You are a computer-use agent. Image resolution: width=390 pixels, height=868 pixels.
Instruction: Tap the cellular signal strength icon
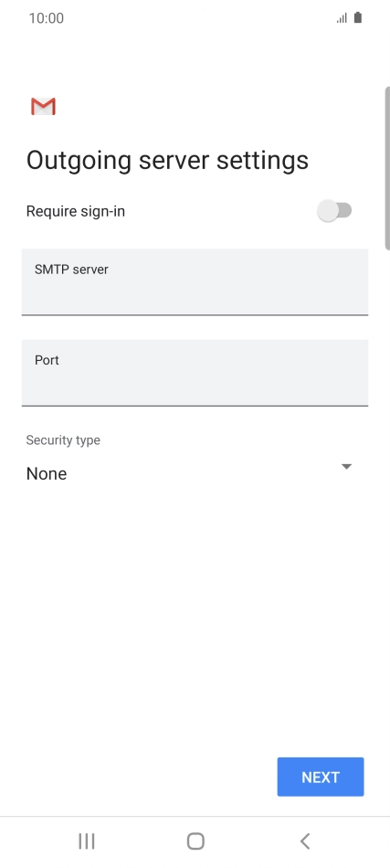(x=342, y=18)
